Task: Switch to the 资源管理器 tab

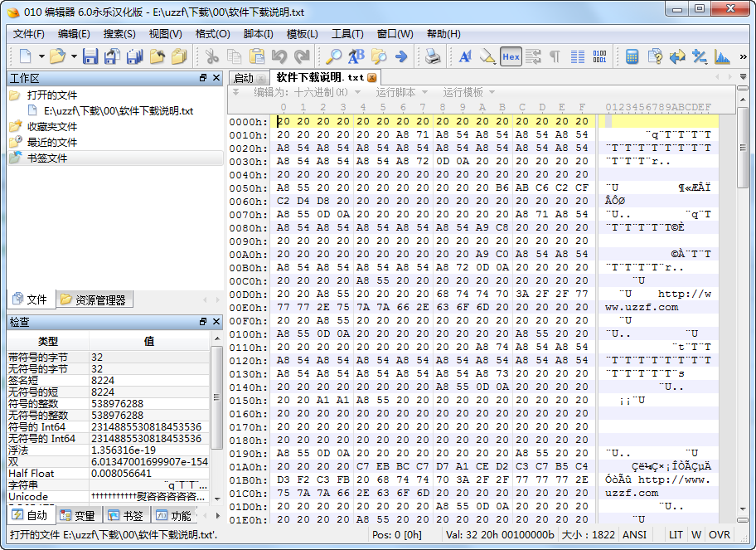Action: tap(100, 299)
